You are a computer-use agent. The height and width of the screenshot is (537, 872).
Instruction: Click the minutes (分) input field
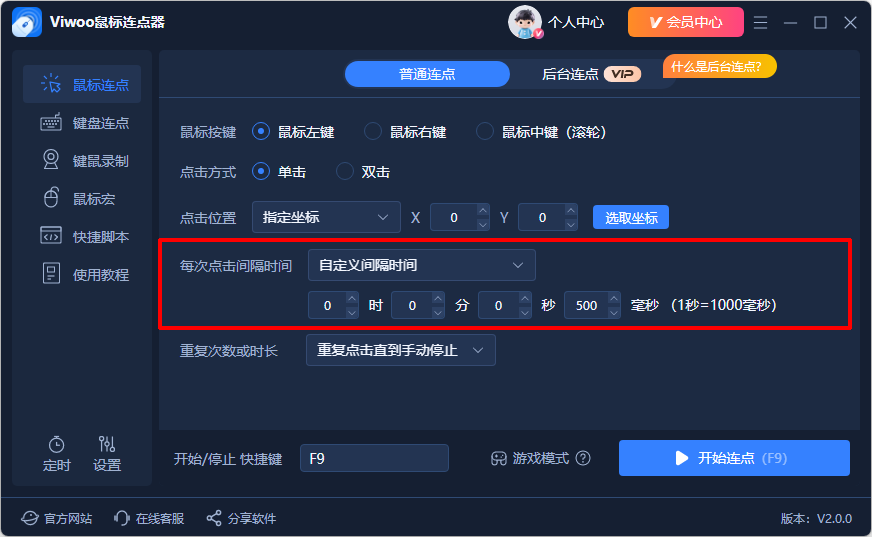tap(412, 305)
